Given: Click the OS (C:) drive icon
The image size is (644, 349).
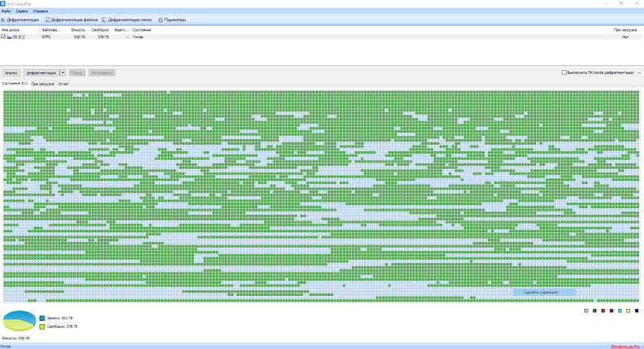Looking at the screenshot, I should [x=9, y=37].
